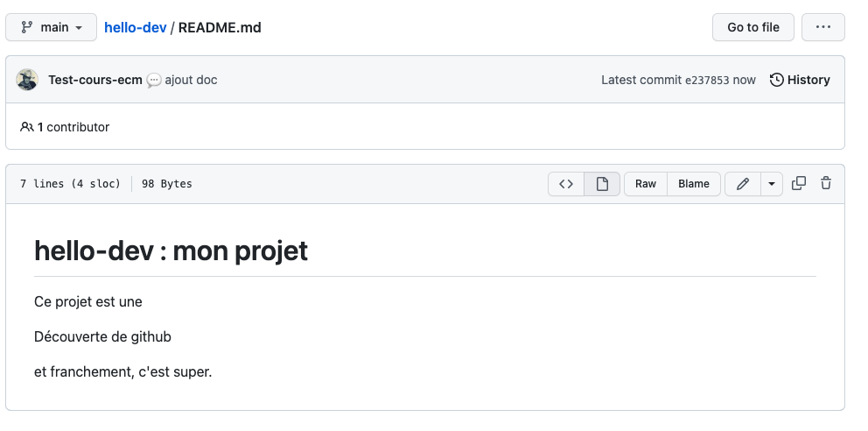
Task: Open the commit History
Action: [800, 80]
